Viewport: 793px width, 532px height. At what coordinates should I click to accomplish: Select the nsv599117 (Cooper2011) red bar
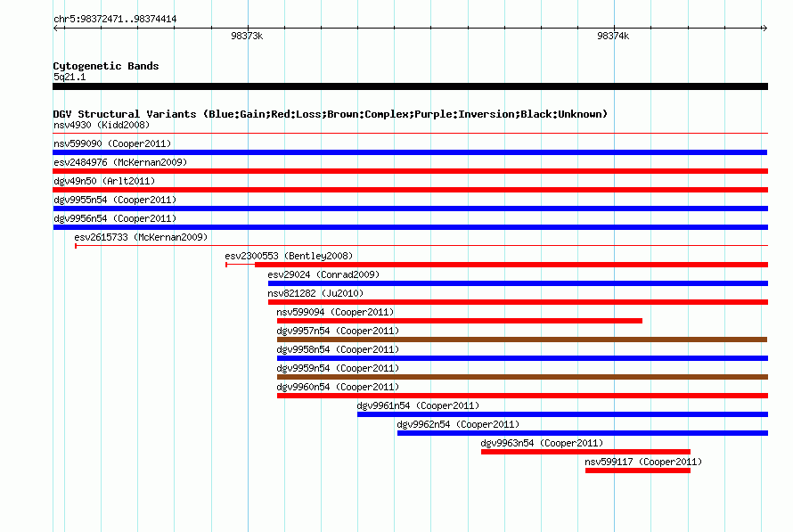(x=638, y=471)
